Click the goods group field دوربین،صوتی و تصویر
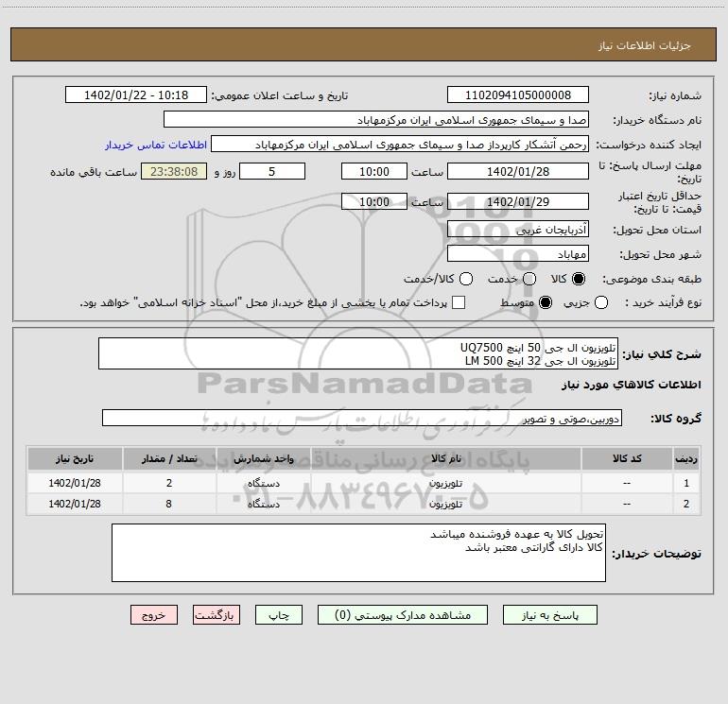Image resolution: width=728 pixels, height=704 pixels. click(362, 418)
